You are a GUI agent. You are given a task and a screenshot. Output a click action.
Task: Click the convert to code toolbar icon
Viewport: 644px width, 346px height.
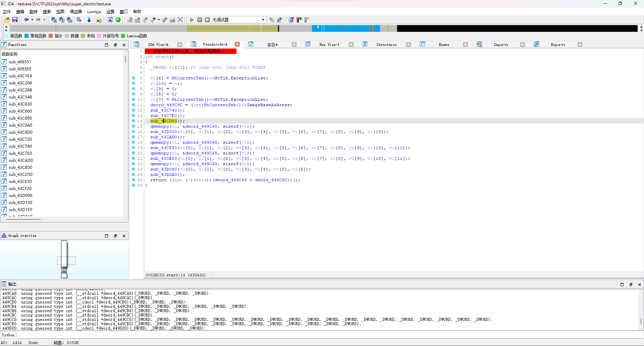click(130, 20)
